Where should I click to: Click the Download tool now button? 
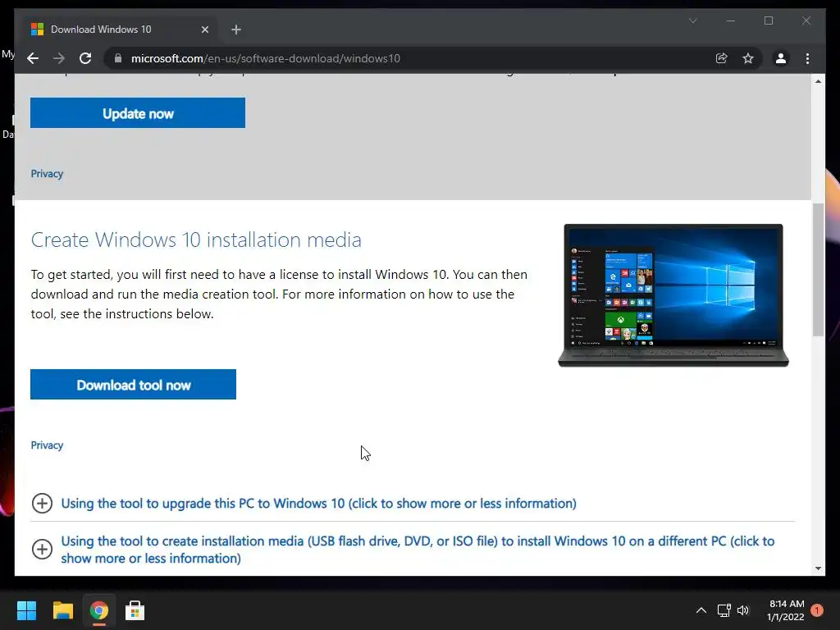[x=134, y=384]
